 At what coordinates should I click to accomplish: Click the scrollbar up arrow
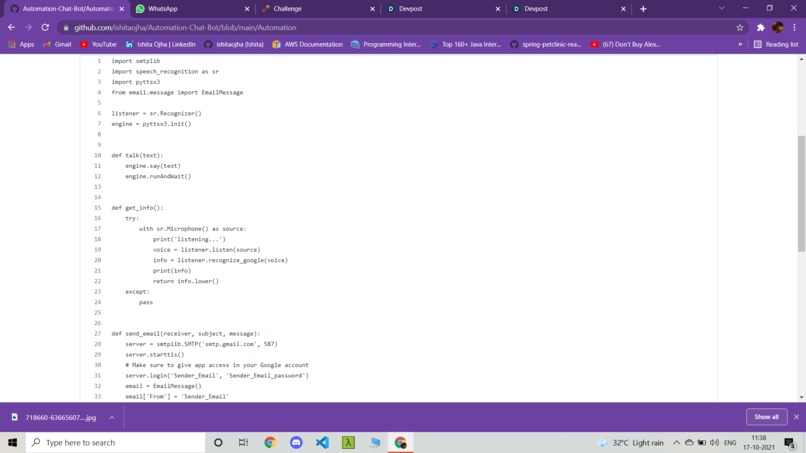pos(801,59)
